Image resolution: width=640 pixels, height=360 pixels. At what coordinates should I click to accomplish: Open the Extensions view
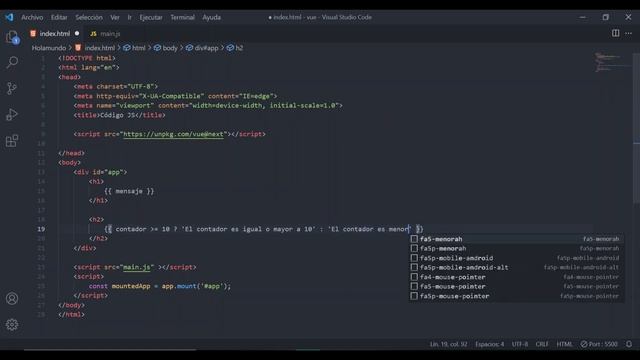12,141
